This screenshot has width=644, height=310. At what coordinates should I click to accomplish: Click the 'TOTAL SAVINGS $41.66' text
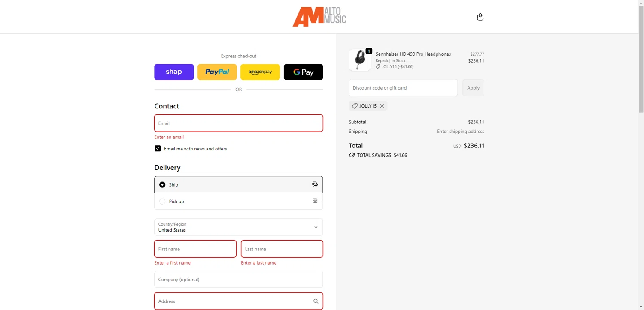point(382,155)
